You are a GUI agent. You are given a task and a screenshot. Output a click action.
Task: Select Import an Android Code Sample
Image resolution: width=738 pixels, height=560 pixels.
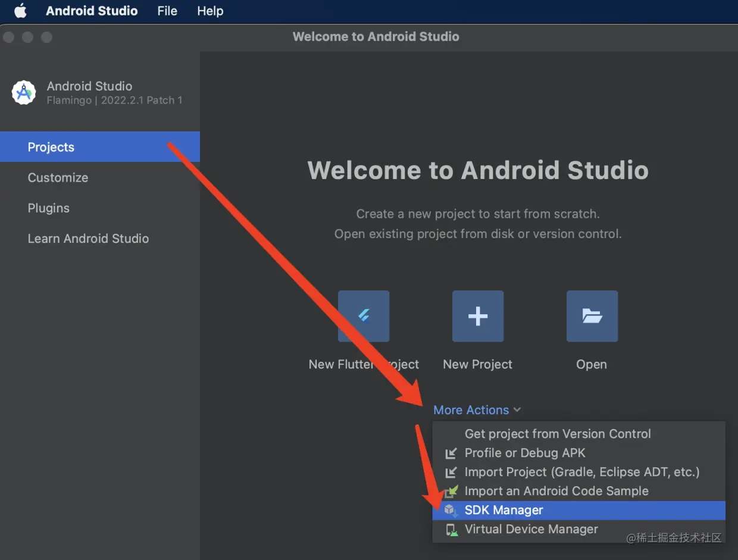point(578,491)
